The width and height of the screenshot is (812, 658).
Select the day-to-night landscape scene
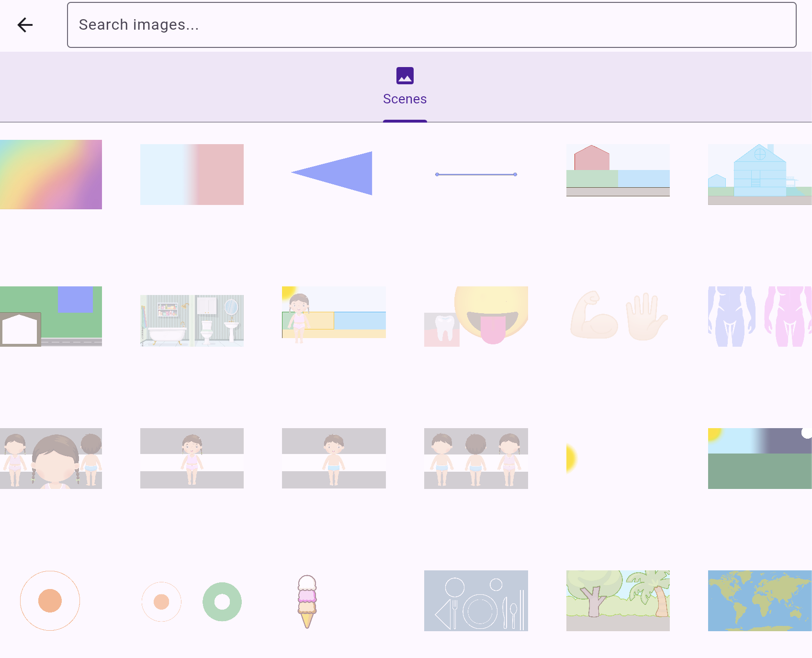(x=760, y=458)
